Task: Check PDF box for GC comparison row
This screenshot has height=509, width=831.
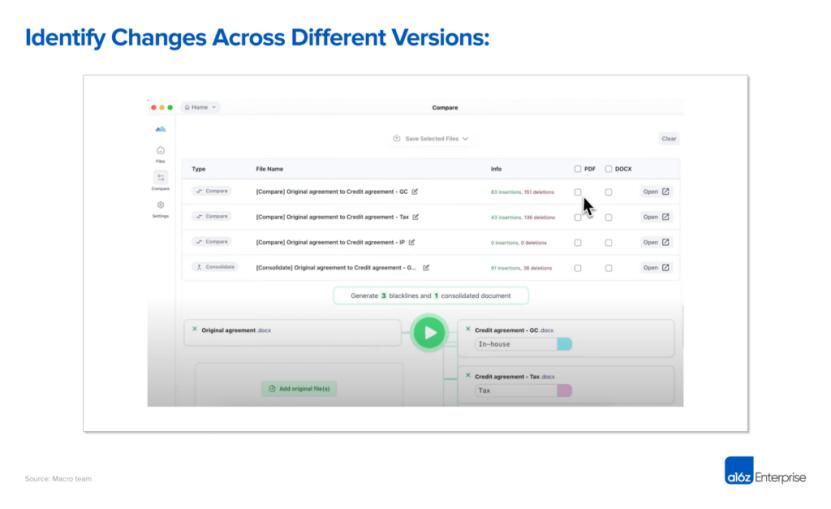Action: (x=578, y=192)
